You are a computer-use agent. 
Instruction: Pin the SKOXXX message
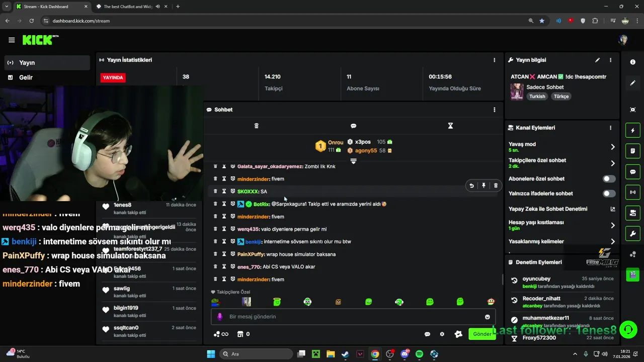coord(484,186)
